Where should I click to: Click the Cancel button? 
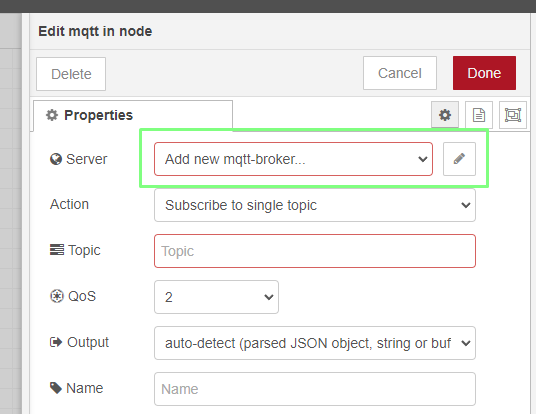click(x=400, y=73)
